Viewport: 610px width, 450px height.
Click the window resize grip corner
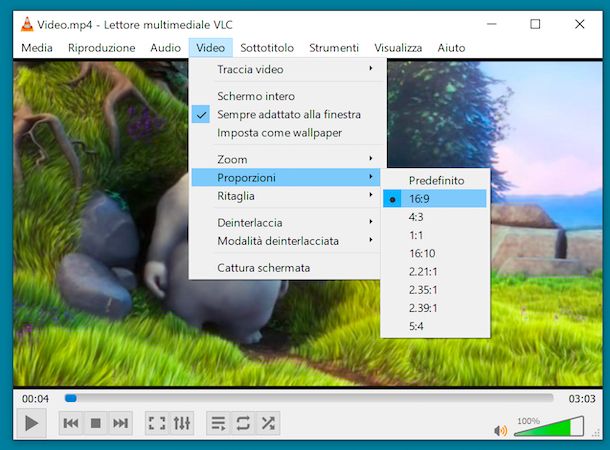tap(596, 433)
